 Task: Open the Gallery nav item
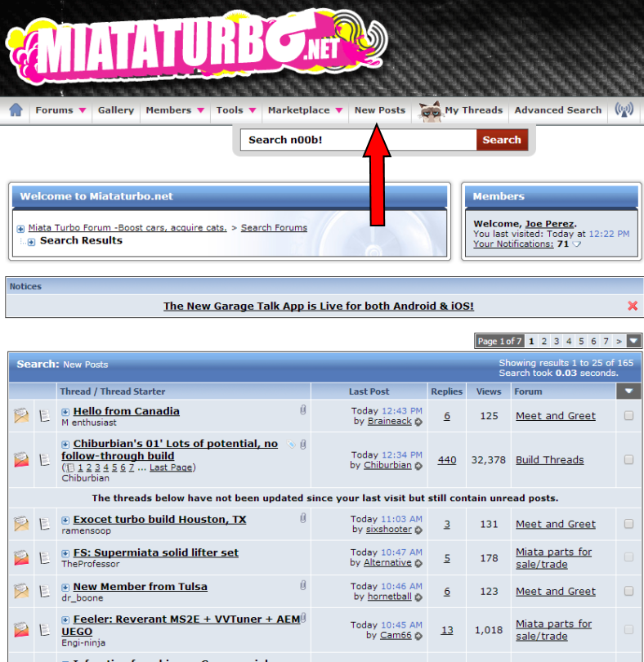pyautogui.click(x=116, y=110)
